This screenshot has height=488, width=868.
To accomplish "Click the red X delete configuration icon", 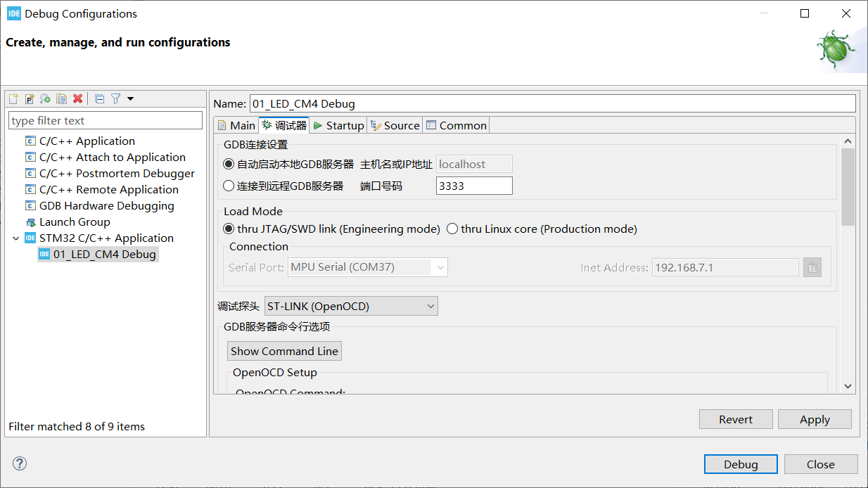I will (77, 99).
